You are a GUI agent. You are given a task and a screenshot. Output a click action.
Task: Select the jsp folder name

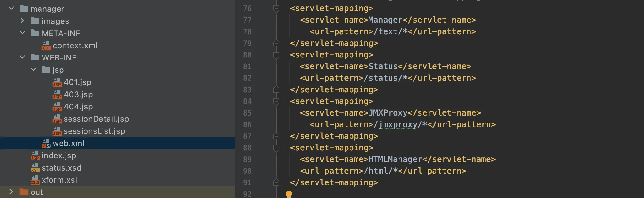(x=58, y=70)
